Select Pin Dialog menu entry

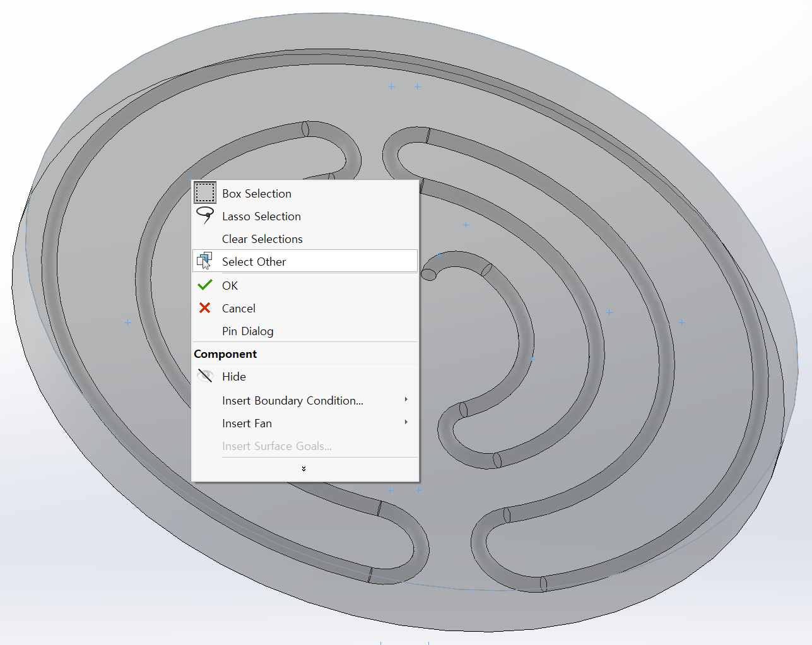coord(305,331)
